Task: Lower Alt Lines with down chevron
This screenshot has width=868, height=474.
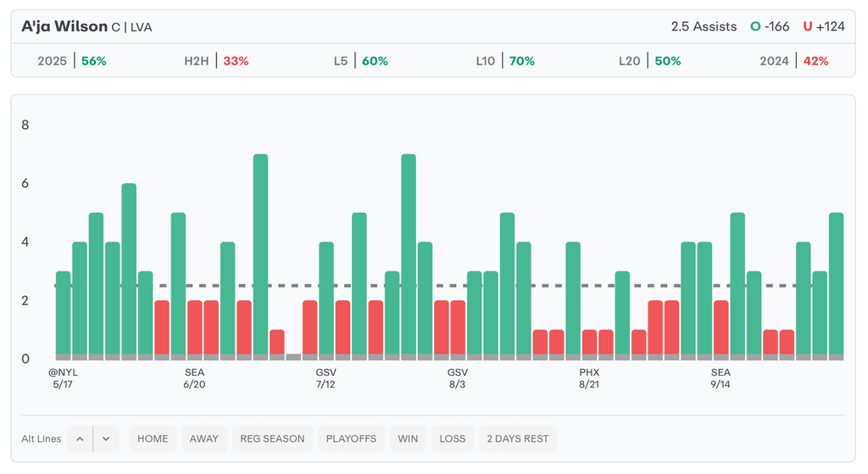Action: tap(106, 438)
